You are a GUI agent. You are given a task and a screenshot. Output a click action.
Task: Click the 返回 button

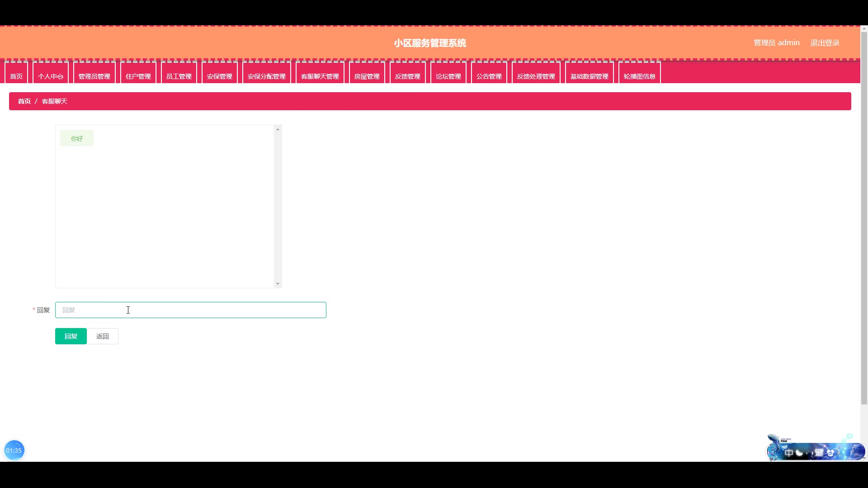click(x=103, y=336)
